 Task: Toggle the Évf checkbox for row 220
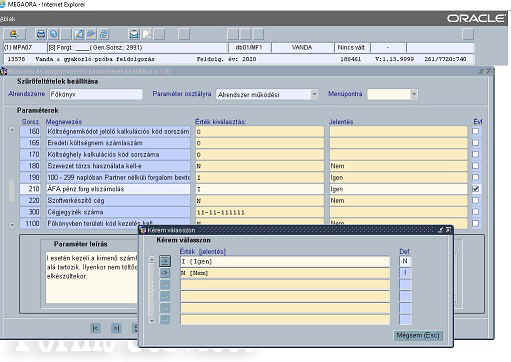pos(476,200)
